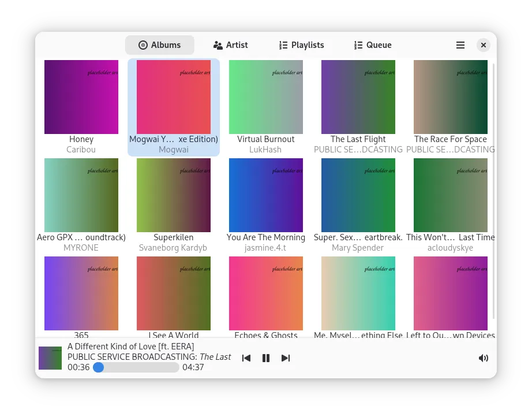Click 'A Different Kind of Love' song title
Screen dimensions: 532x417
[130, 347]
